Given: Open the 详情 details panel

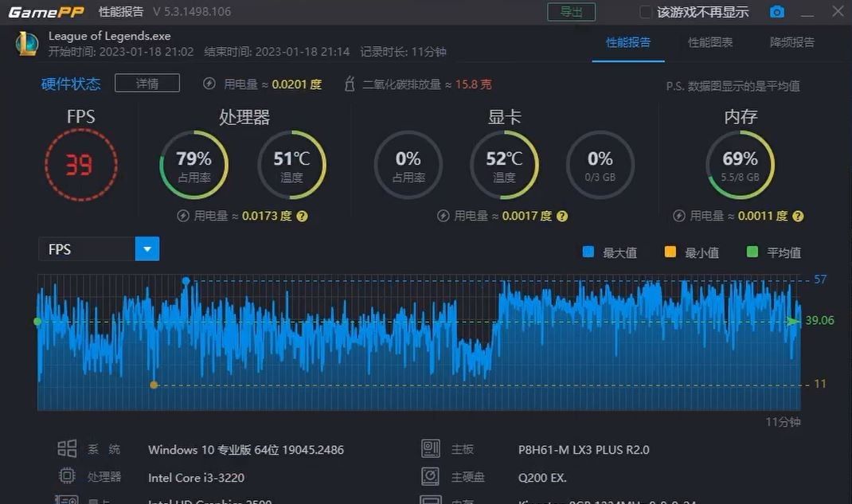Looking at the screenshot, I should [147, 82].
